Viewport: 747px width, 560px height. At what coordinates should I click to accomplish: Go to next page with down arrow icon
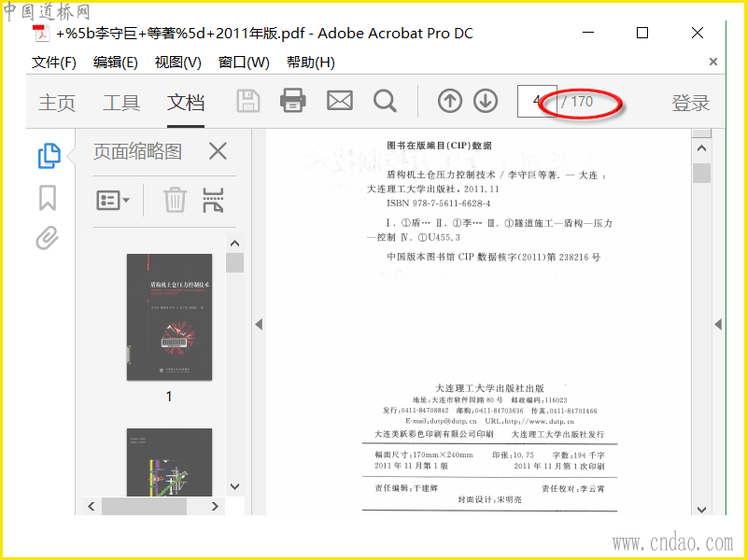pos(486,101)
